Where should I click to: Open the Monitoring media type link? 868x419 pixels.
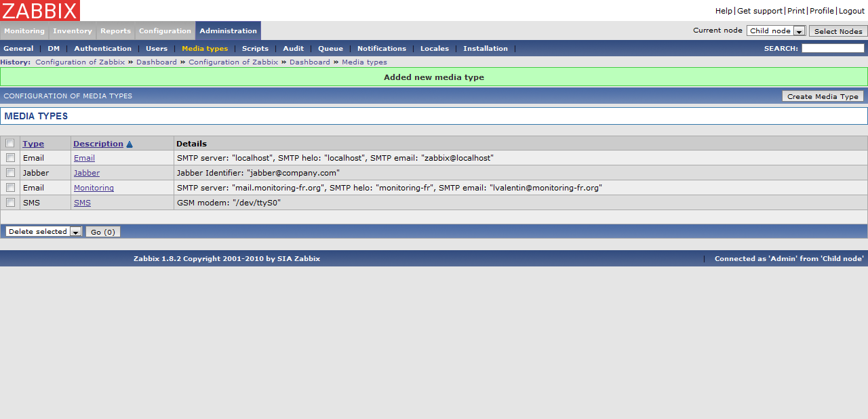coord(94,188)
